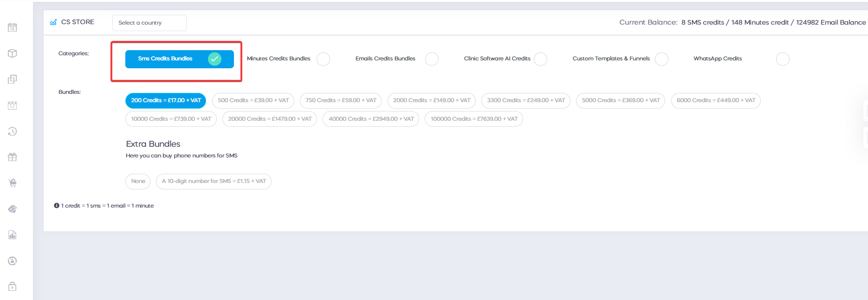
Task: Open the reports chart sidebar icon
Action: [13, 235]
